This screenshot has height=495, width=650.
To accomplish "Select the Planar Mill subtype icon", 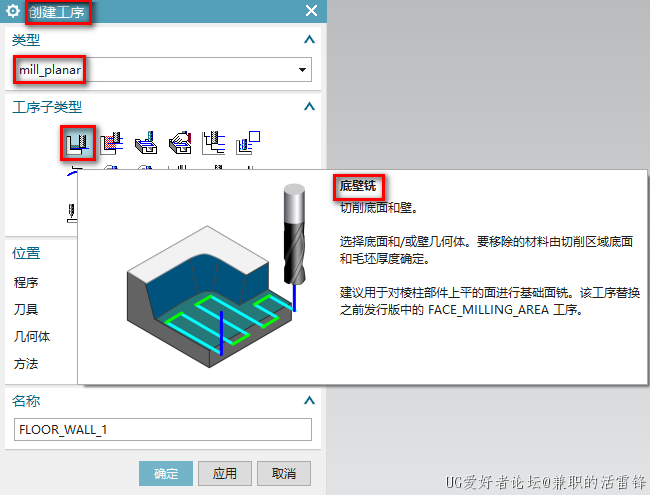I will click(214, 143).
